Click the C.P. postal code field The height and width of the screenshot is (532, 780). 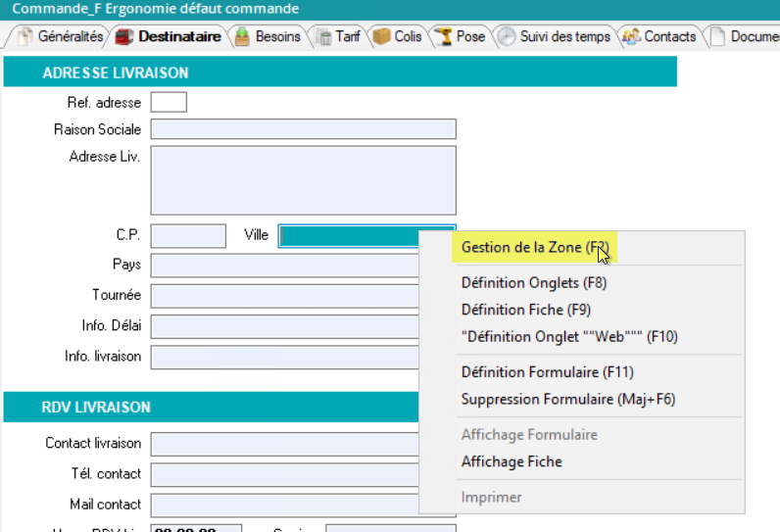188,235
